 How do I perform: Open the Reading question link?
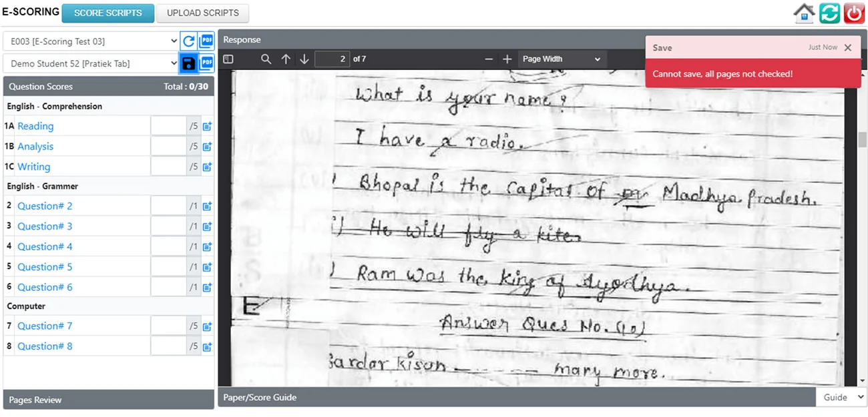pos(35,126)
